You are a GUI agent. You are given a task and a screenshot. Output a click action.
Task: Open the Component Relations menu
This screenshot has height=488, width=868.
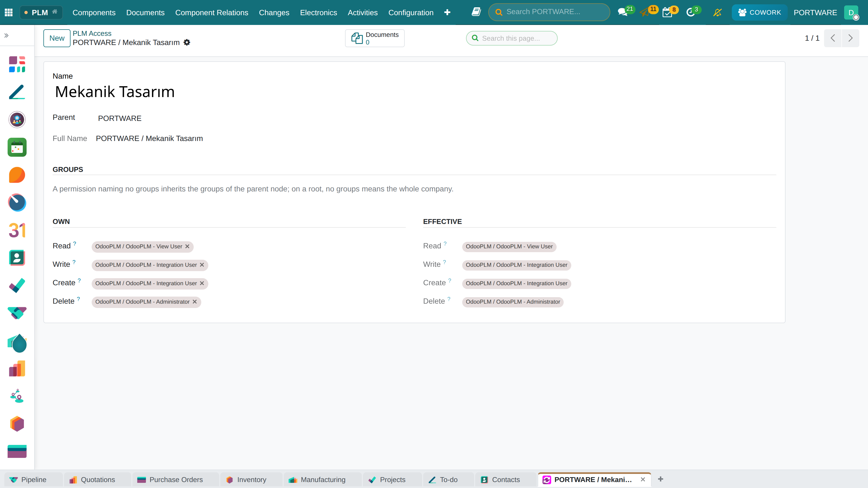[x=212, y=12]
